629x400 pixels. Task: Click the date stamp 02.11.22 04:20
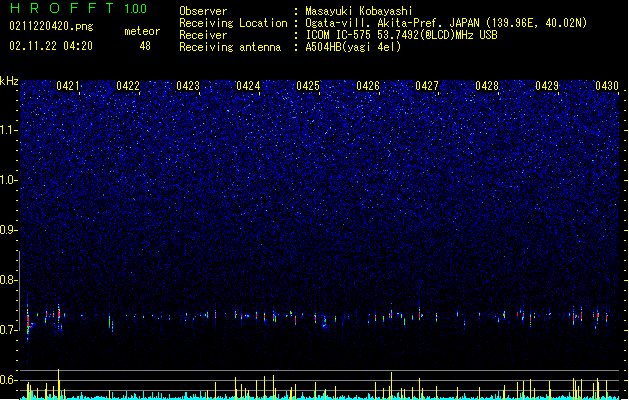click(x=51, y=46)
